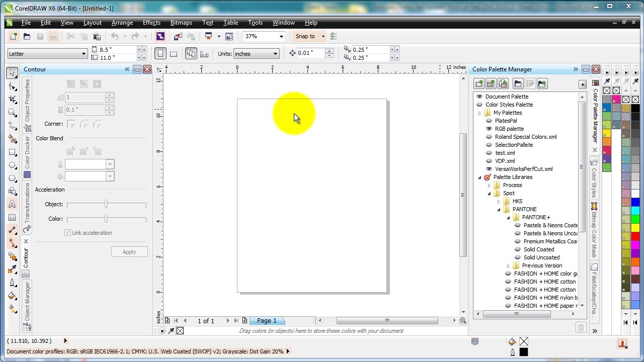Select the Color Eyedropper tool
This screenshot has width=644, height=362.
[12, 269]
